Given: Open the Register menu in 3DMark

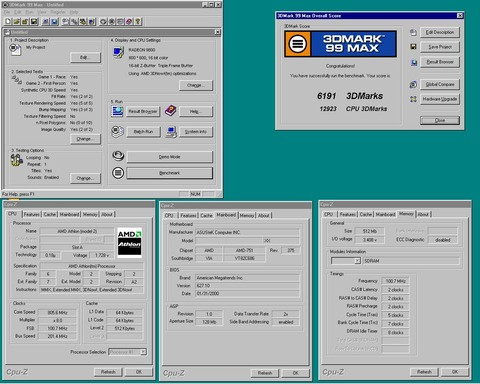Looking at the screenshot, I should [58, 12].
